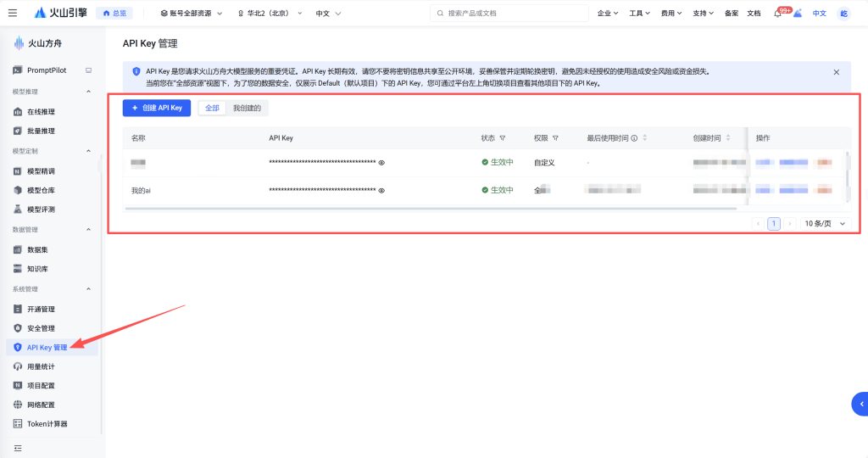Filter by 状态 column filter icon
868x458 pixels.
[503, 138]
